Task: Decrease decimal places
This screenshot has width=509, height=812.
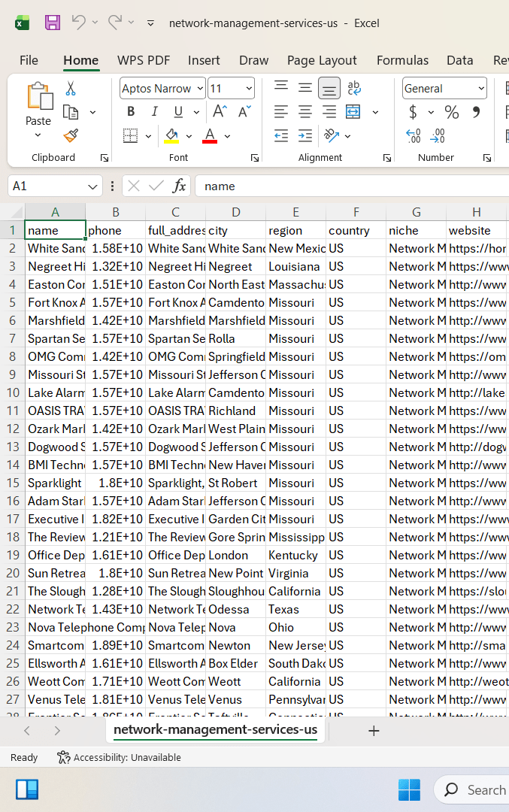Action: point(438,135)
